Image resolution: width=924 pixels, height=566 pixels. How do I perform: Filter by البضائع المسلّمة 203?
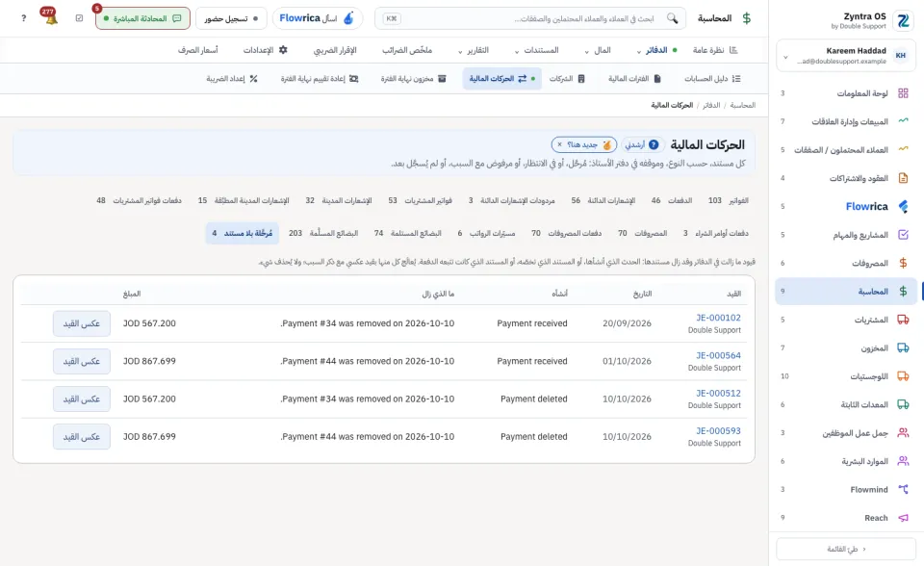point(323,233)
